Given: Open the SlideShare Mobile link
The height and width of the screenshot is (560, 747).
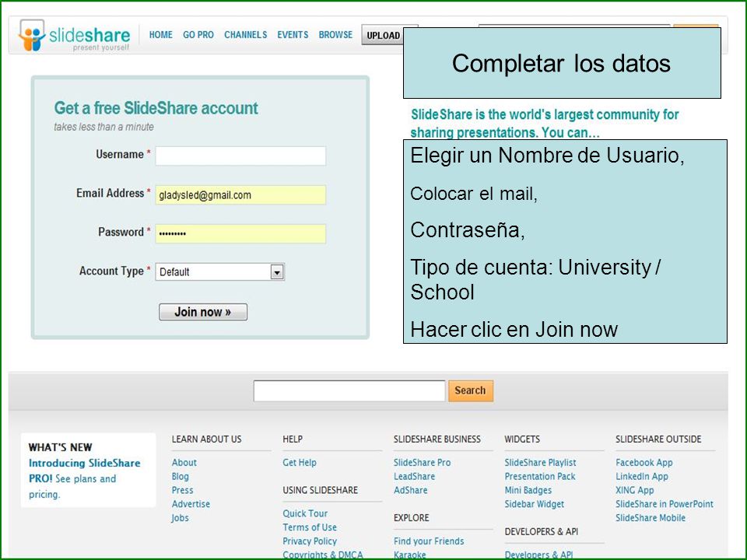Looking at the screenshot, I should pos(651,518).
